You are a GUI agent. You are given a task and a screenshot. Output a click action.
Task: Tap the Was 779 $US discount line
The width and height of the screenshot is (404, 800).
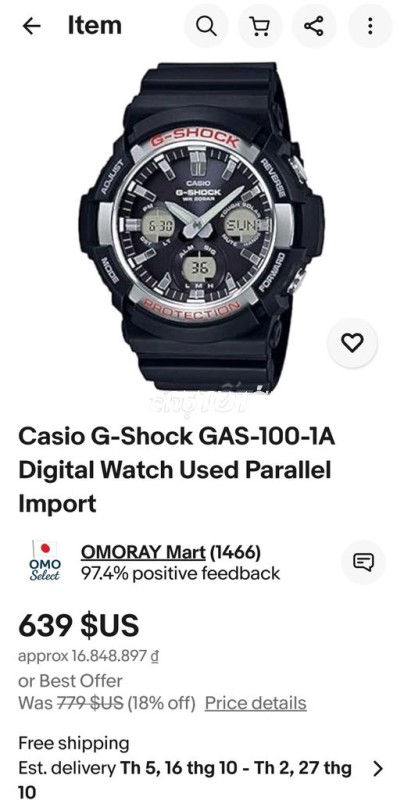point(107,703)
